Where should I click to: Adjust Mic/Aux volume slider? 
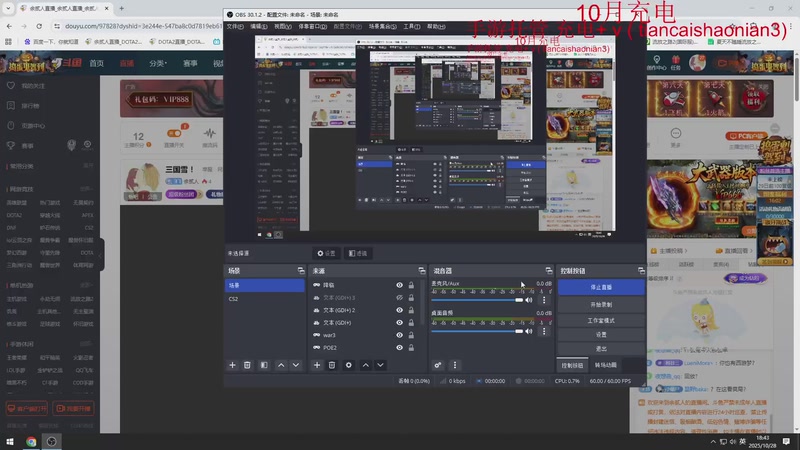(x=477, y=300)
